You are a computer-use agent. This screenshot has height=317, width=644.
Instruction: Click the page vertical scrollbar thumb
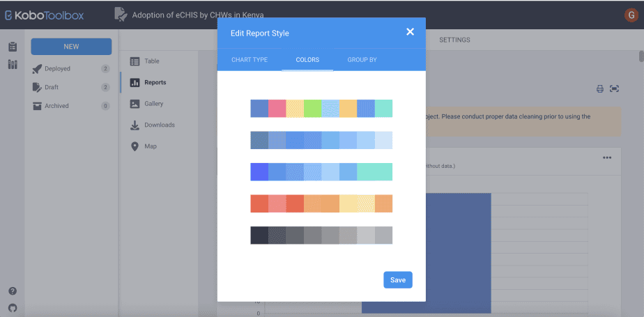click(x=641, y=56)
